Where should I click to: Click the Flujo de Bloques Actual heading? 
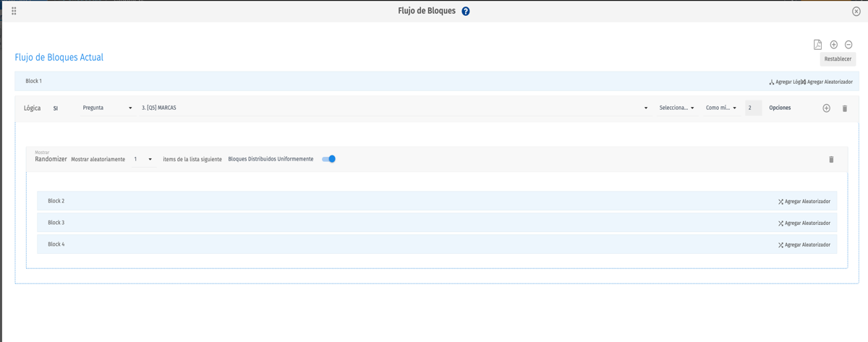tap(59, 57)
